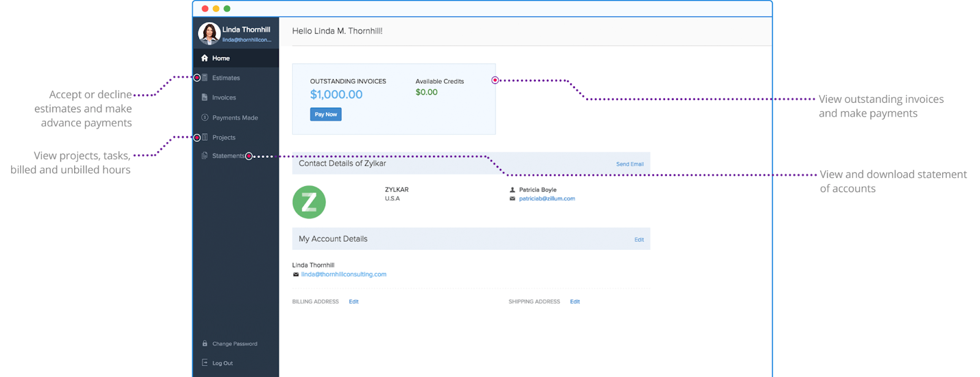This screenshot has width=980, height=377.
Task: Open the patriciab@zillum.com email link
Action: [x=547, y=198]
